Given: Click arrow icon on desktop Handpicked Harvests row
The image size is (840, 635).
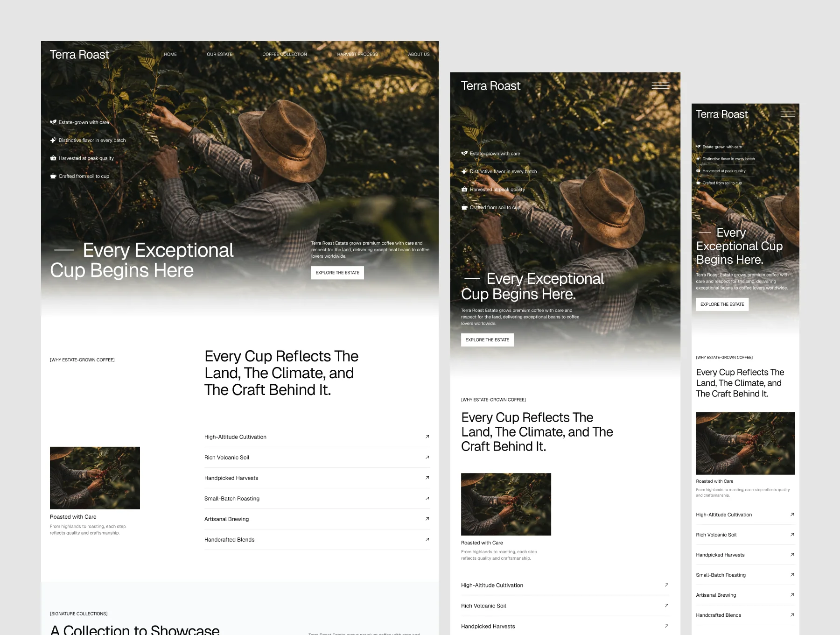Looking at the screenshot, I should (427, 478).
